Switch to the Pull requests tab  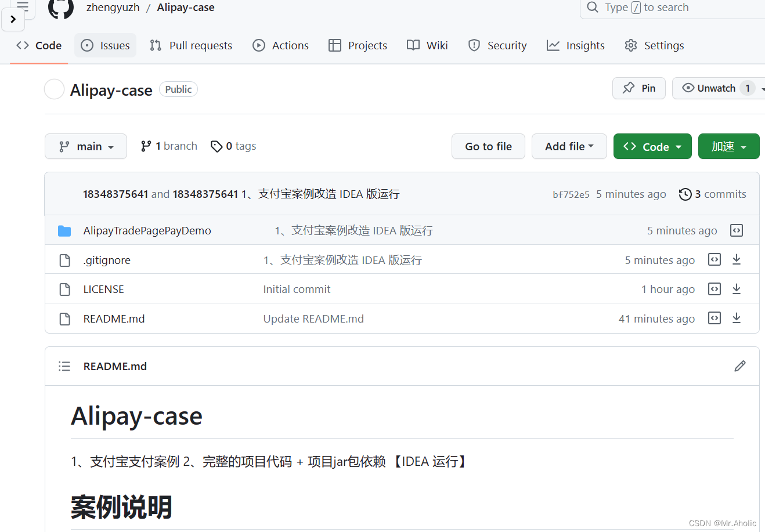point(191,45)
